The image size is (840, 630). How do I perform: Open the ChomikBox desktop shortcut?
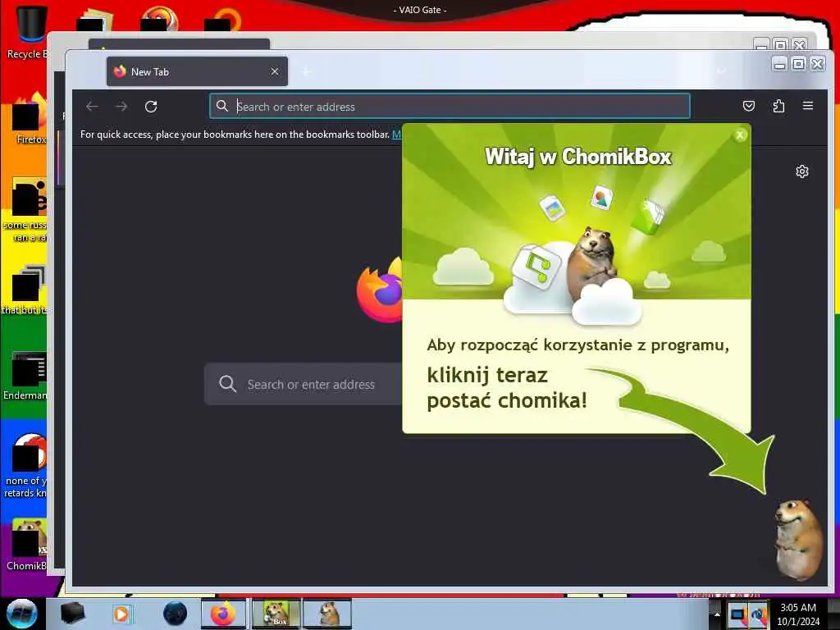point(28,545)
